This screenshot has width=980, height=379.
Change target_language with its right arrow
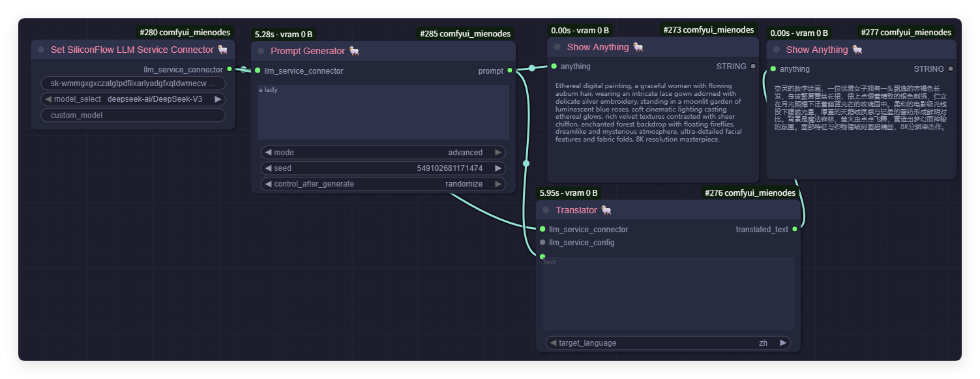(x=783, y=342)
